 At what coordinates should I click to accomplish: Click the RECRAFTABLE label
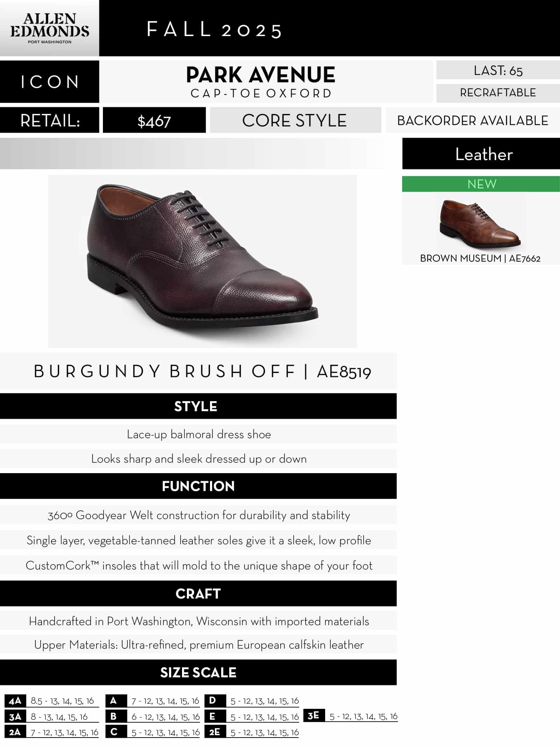tap(498, 93)
